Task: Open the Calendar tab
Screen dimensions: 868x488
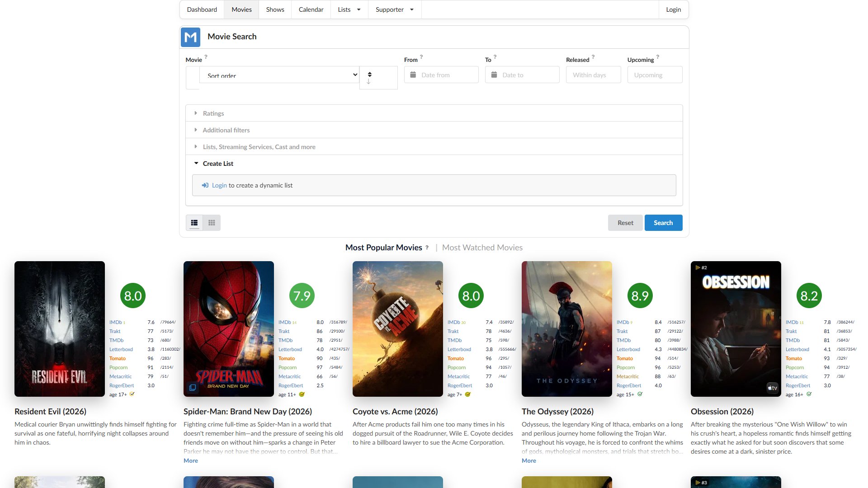Action: (311, 9)
